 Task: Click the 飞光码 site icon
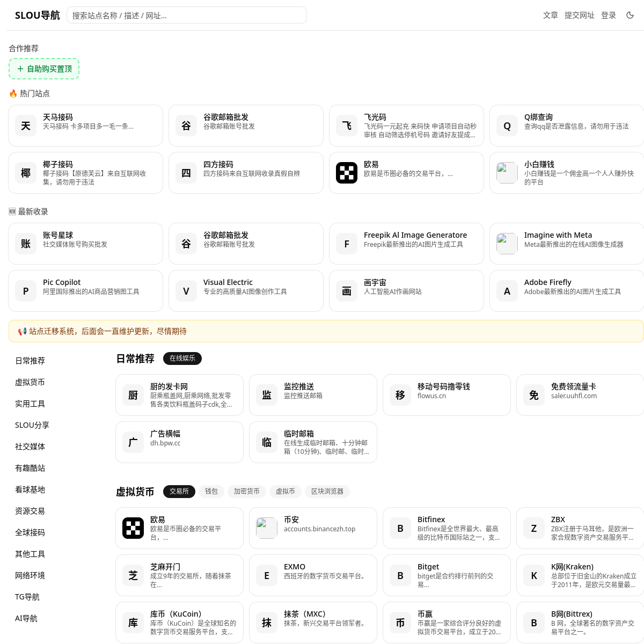347,126
